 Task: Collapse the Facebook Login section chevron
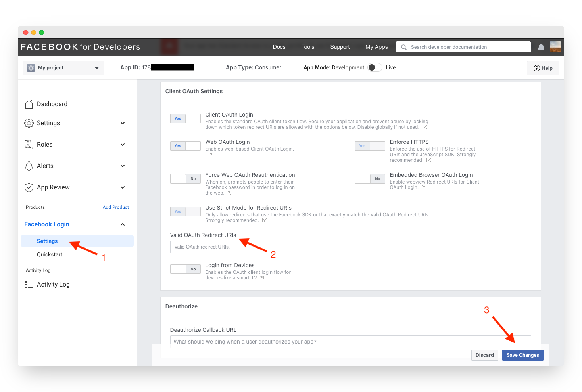[x=123, y=224]
